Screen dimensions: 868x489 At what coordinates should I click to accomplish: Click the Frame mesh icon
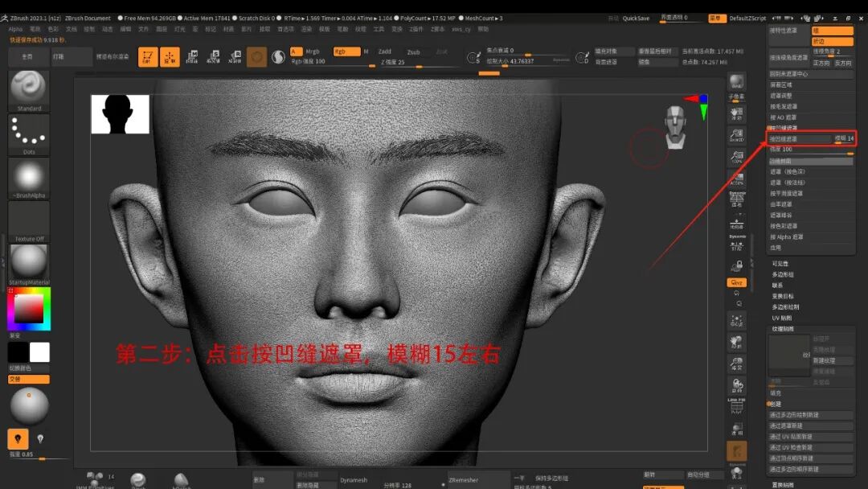pyautogui.click(x=737, y=321)
